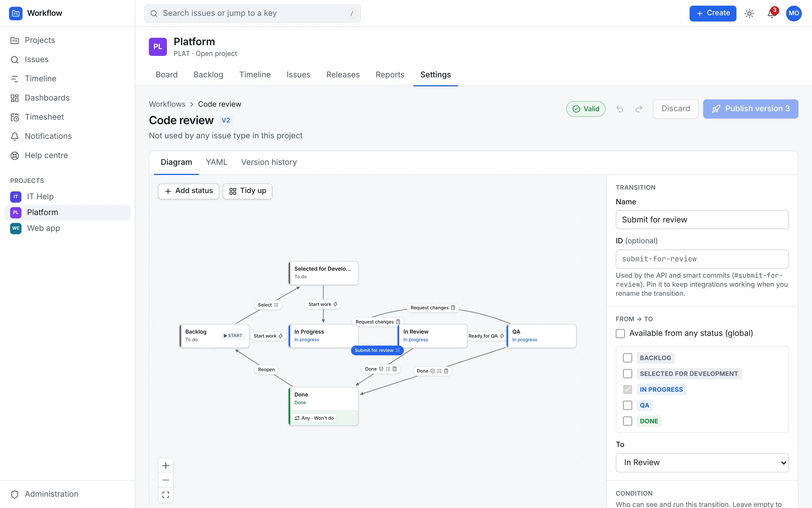
Task: Focus the Search issues search box
Action: point(252,14)
